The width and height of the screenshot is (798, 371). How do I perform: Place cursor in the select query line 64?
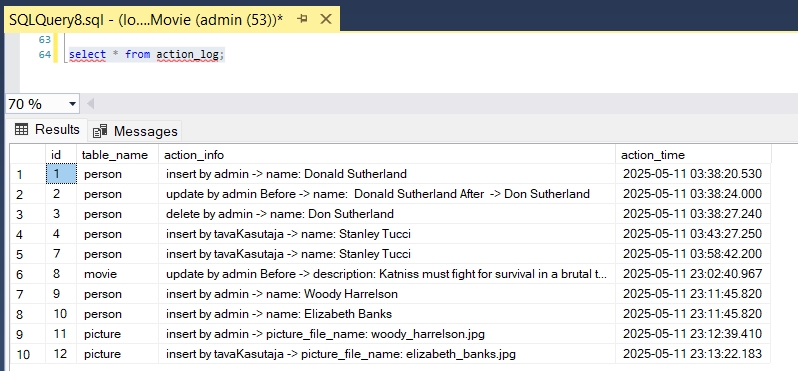click(x=147, y=54)
